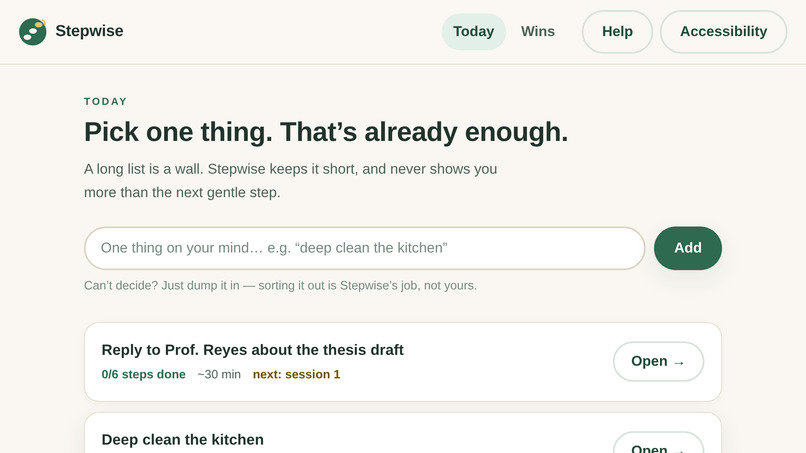Click the "~30 min" estimate
This screenshot has height=453, width=806.
click(x=219, y=374)
